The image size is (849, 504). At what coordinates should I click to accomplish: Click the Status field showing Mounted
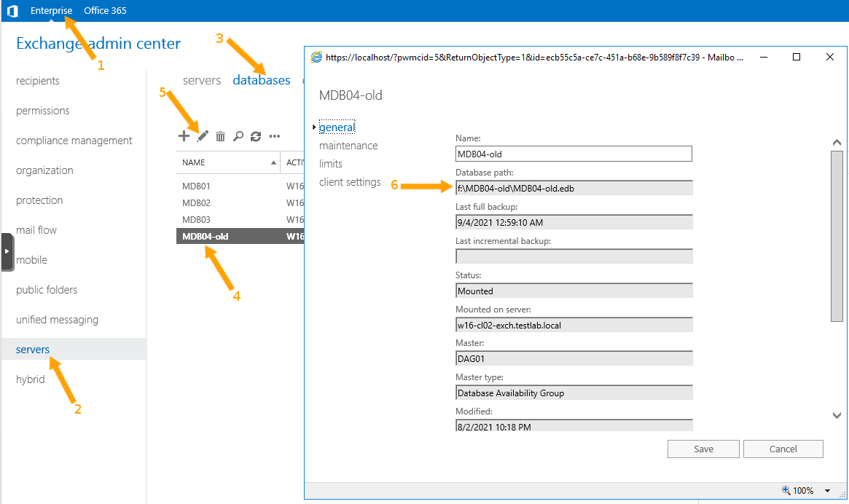[574, 290]
